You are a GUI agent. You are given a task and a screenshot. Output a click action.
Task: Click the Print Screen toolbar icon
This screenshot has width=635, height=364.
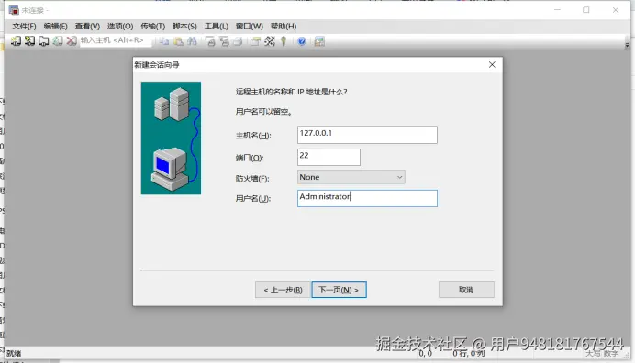[210, 41]
